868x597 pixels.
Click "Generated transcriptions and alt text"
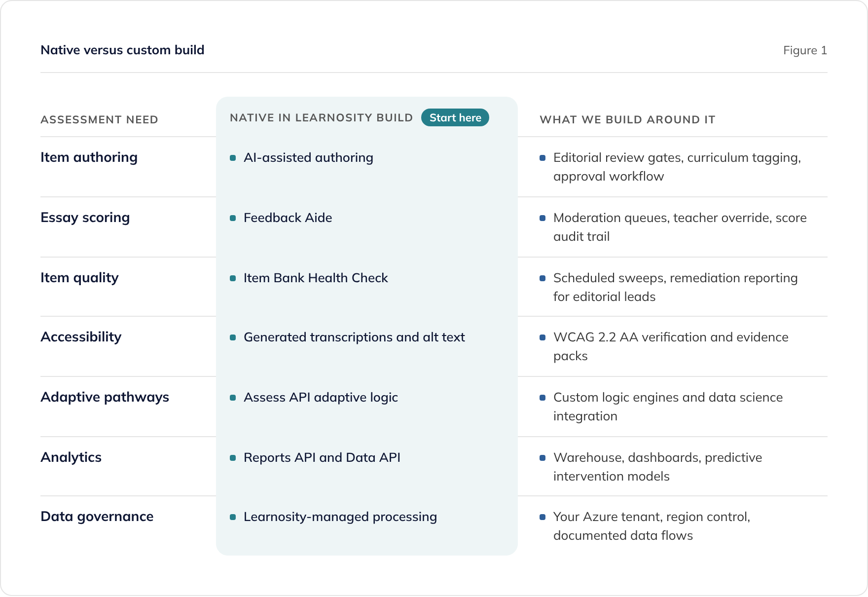tap(354, 337)
